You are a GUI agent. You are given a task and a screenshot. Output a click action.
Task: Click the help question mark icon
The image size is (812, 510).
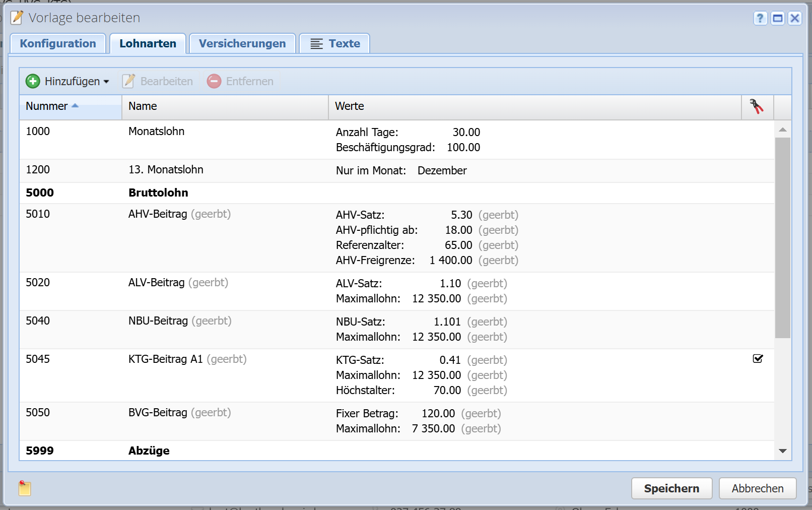(x=760, y=19)
